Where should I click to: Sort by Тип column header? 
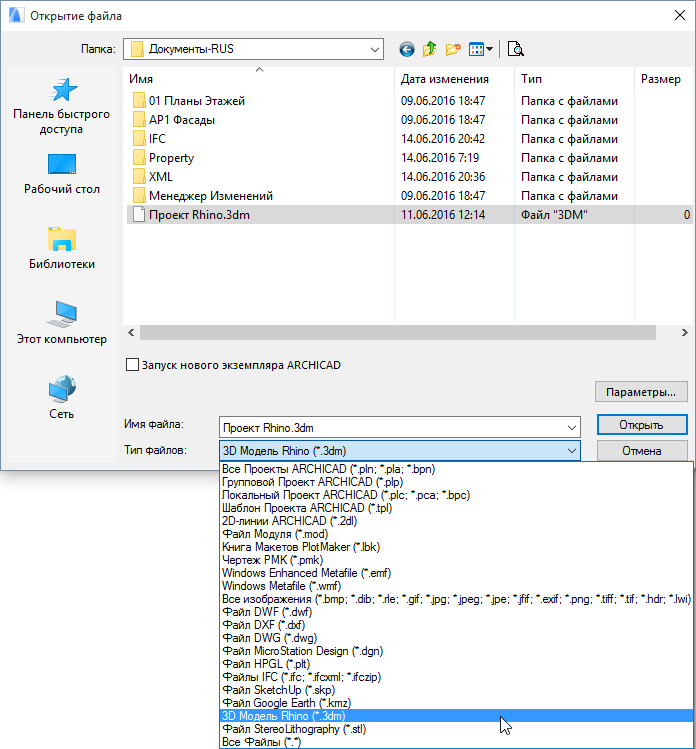click(x=574, y=79)
